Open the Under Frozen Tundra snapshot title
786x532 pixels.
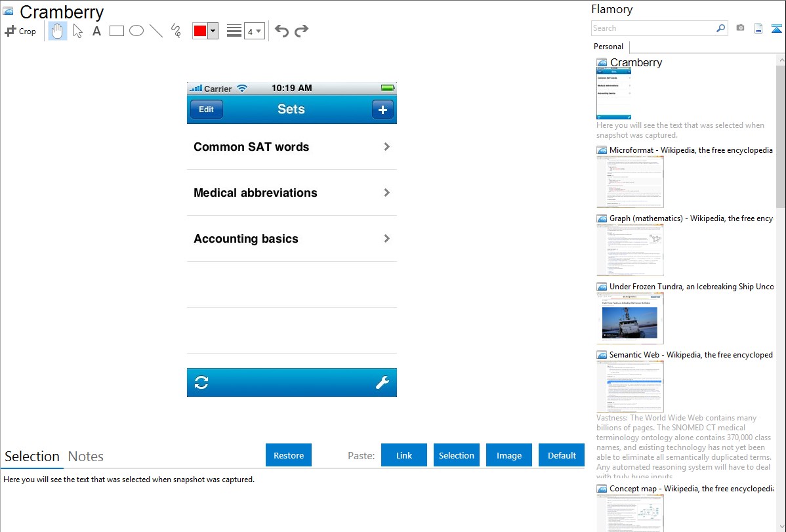[692, 286]
